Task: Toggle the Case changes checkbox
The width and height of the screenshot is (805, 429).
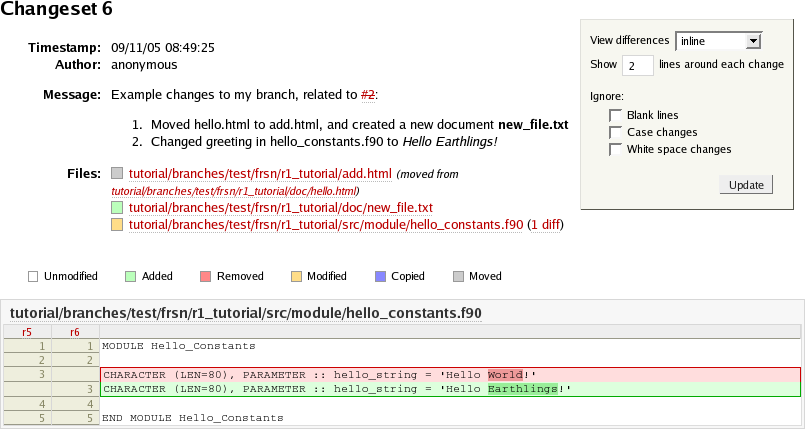Action: click(x=615, y=132)
